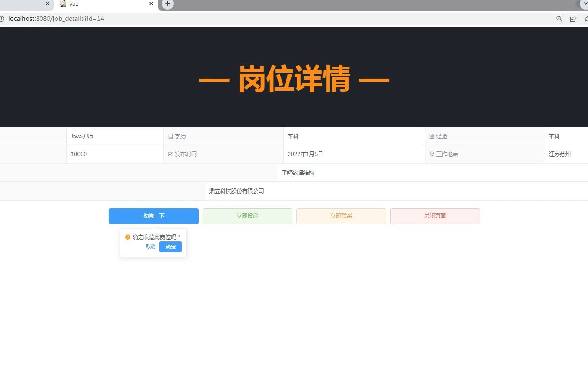Click the share page icon in address bar
The image size is (588, 368).
point(573,19)
